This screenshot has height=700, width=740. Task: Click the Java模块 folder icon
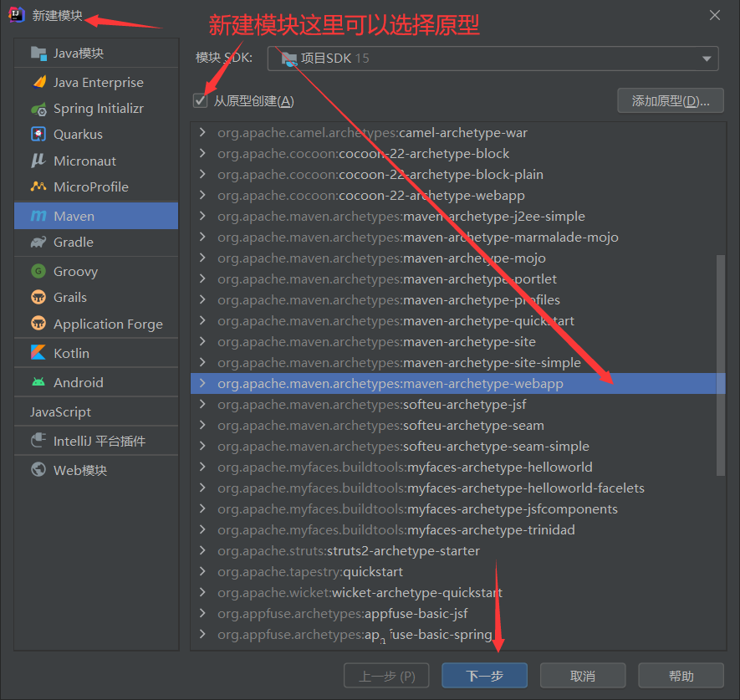[x=38, y=54]
